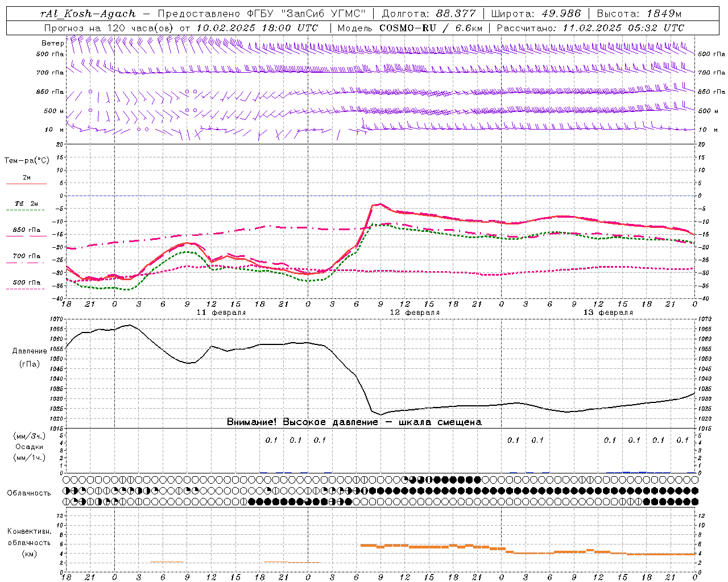Select the model name COSMO-RU / 6.6км
The image size is (728, 582).
pos(431,27)
